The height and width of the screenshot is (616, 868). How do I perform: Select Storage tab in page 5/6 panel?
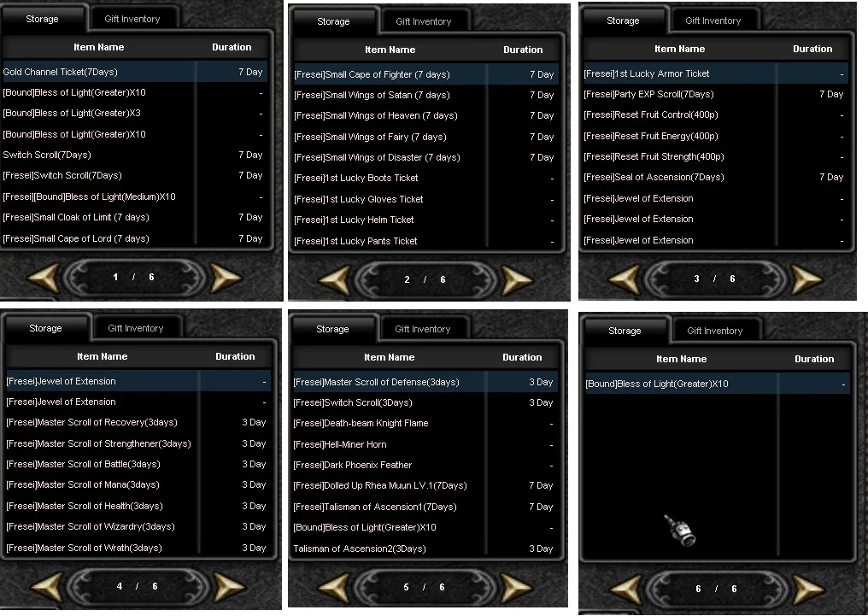[x=332, y=329]
